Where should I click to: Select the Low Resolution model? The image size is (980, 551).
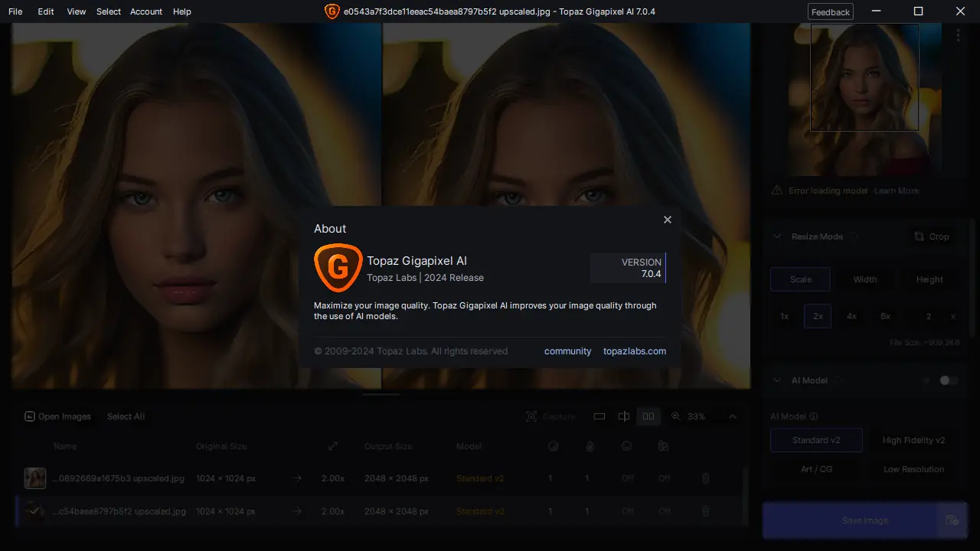click(913, 469)
